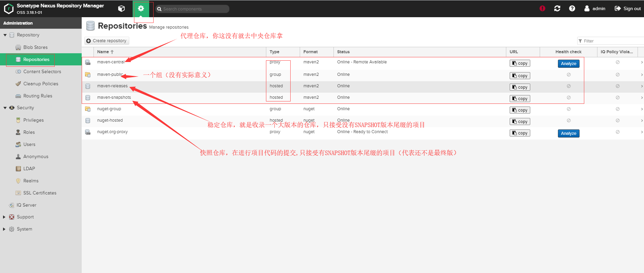The height and width of the screenshot is (273, 644).
Task: Click the Sonatype Nexus logo
Action: [x=8, y=9]
